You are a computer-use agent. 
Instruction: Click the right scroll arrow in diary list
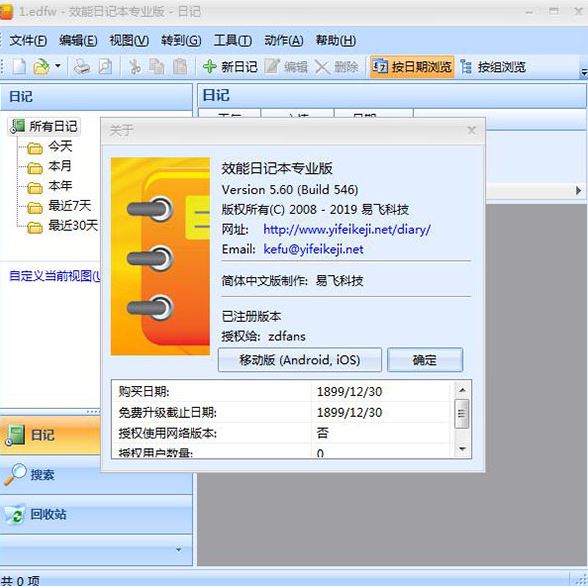tap(578, 190)
